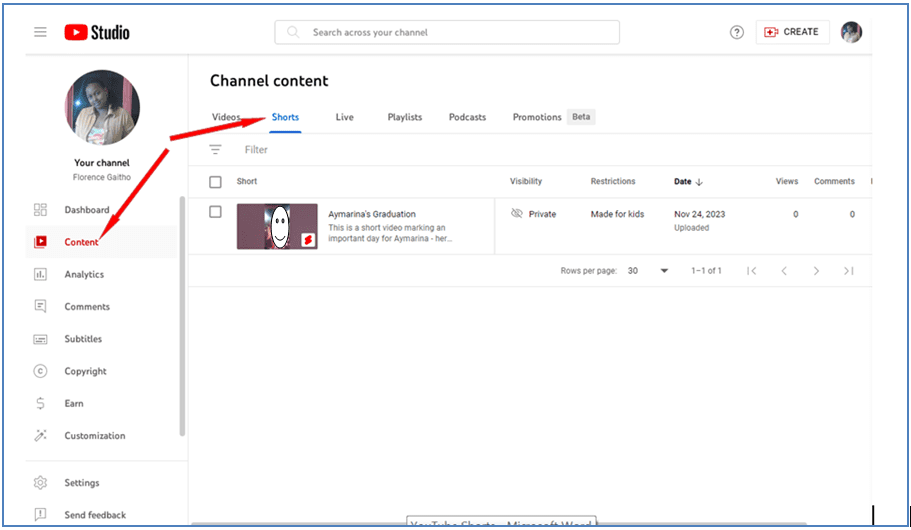Open the help question mark icon
Viewport: 911px width, 530px height.
point(737,33)
